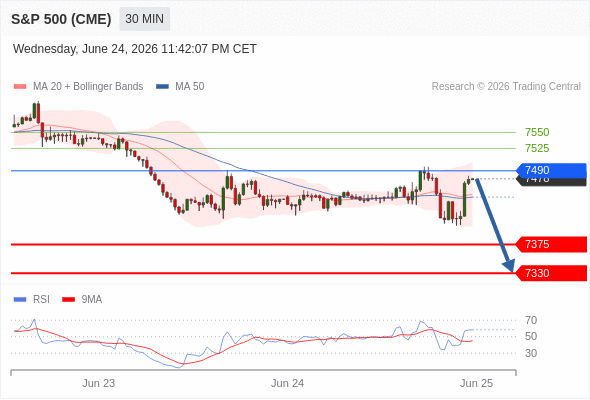Click the Jun 24 date axis label

coord(287,383)
